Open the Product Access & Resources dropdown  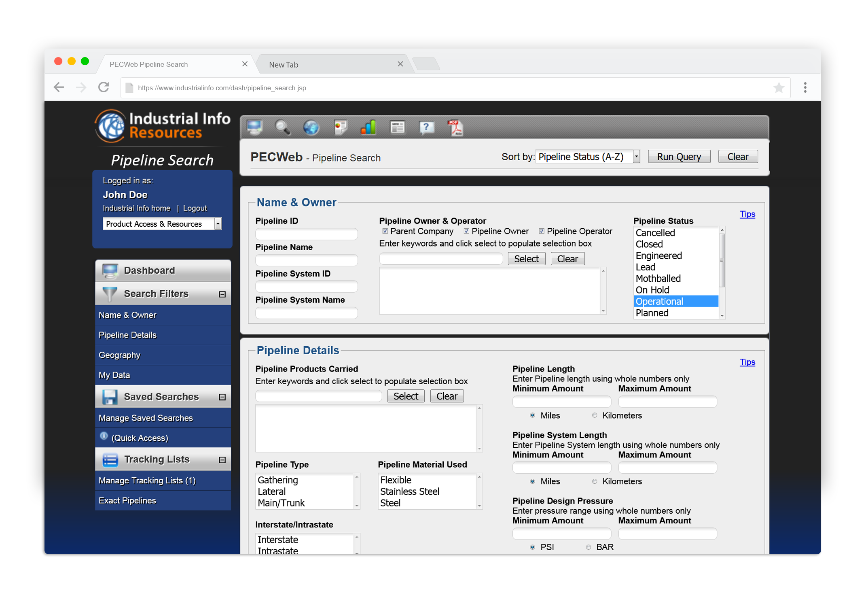pyautogui.click(x=162, y=224)
